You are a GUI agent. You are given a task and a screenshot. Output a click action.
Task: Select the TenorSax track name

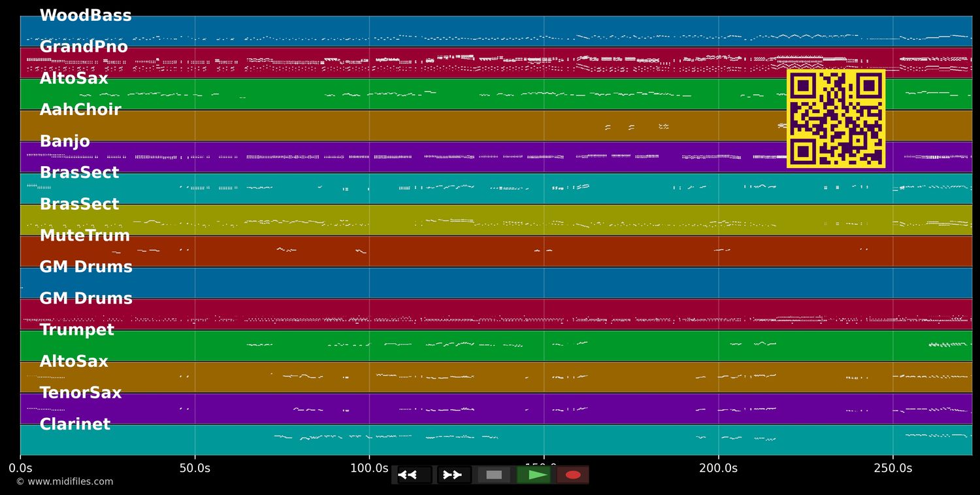80,392
